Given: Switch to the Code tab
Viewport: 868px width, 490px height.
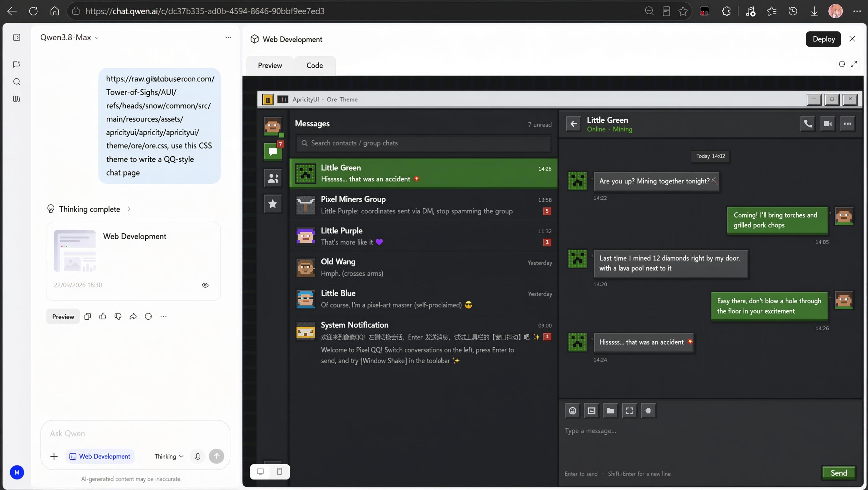Looking at the screenshot, I should point(315,65).
